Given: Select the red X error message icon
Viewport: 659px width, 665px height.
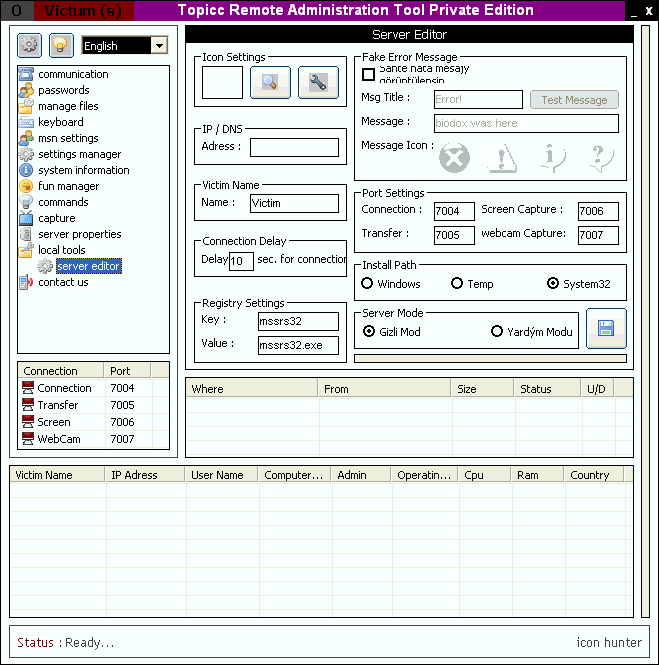Looking at the screenshot, I should [454, 158].
